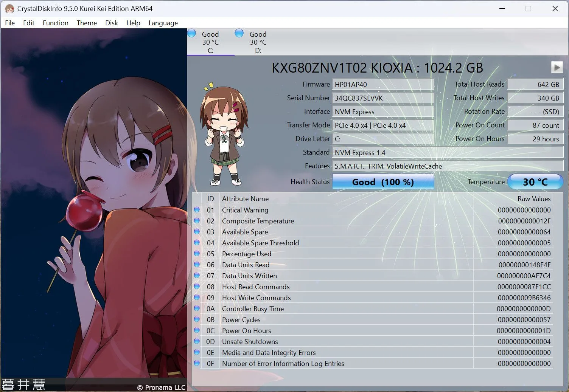Click the Good (100 %) health status button
Viewport: 569px width, 392px height.
383,182
